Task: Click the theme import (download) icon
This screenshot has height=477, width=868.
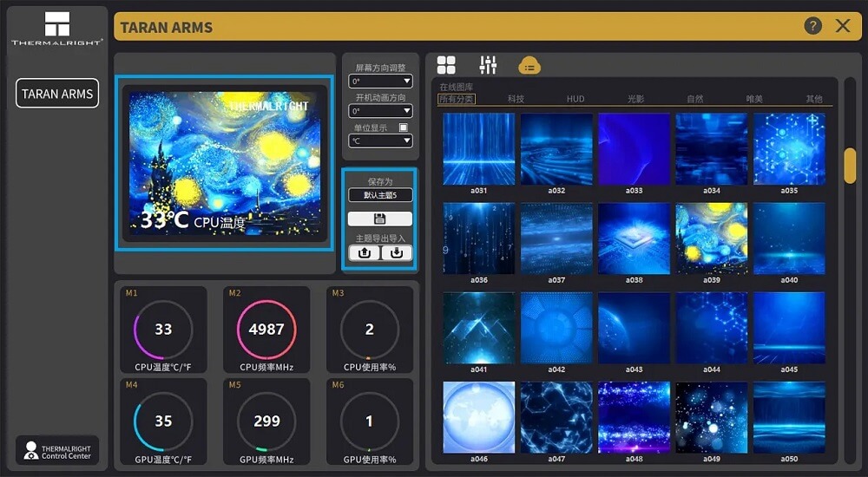Action: [396, 253]
